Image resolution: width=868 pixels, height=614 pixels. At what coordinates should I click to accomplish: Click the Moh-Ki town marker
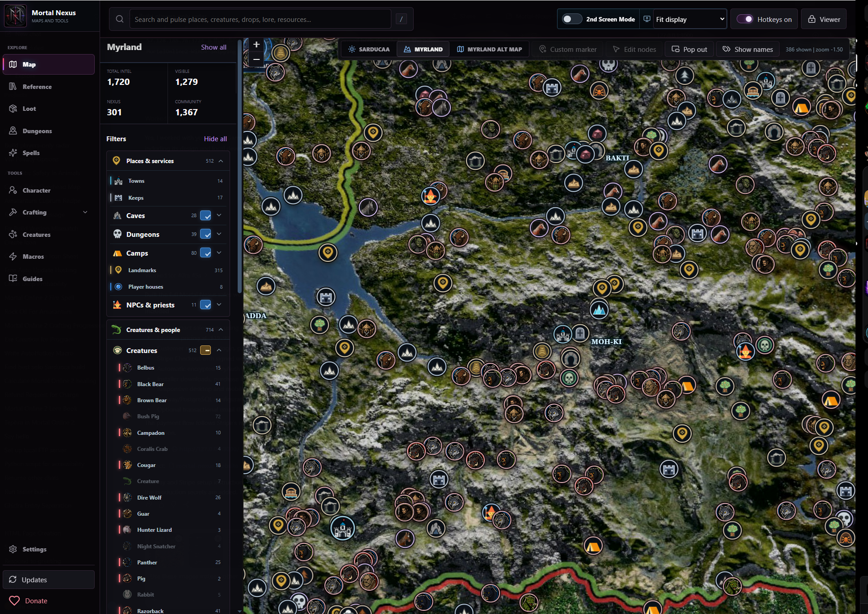click(x=563, y=334)
